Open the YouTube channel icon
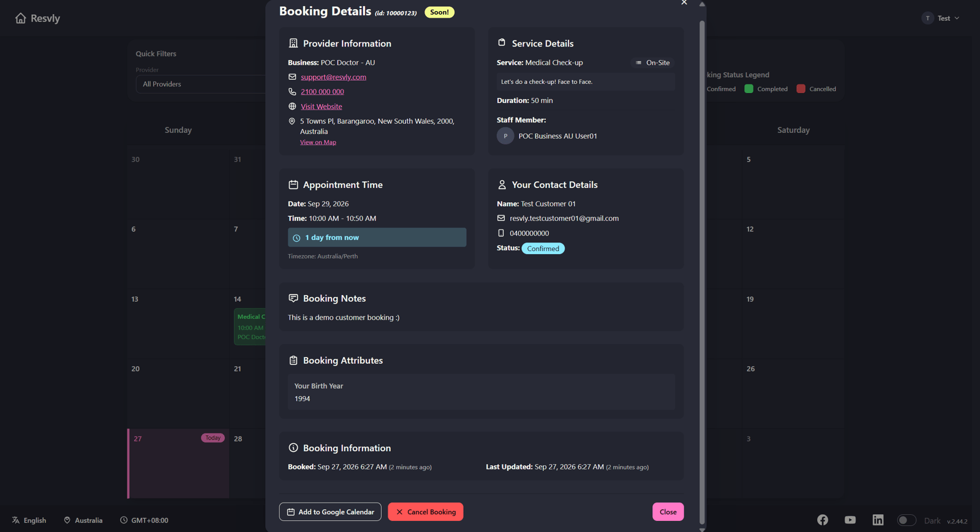 pos(850,520)
